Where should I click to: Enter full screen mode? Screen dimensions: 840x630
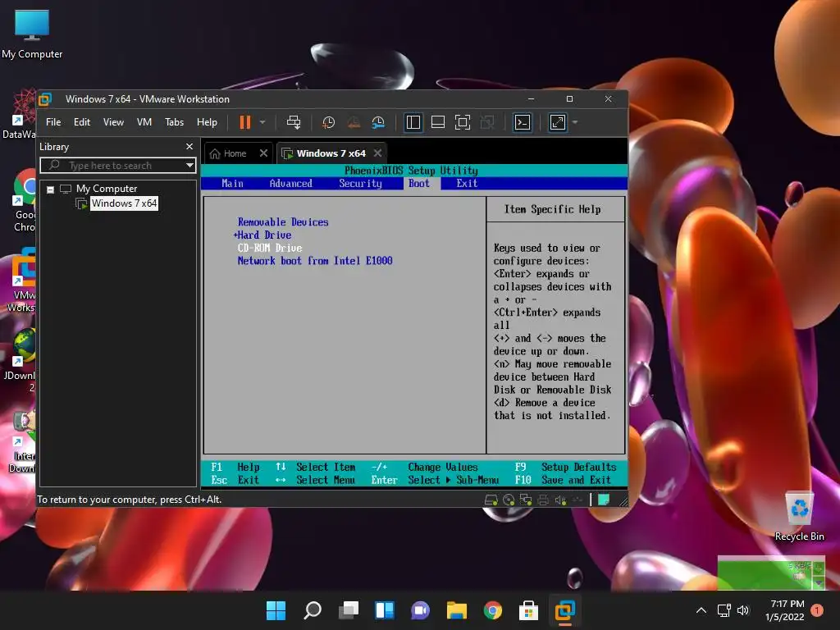pos(463,122)
